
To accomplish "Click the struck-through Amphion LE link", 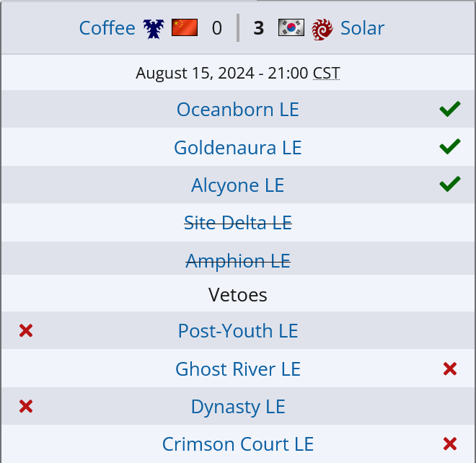I will pos(238,260).
